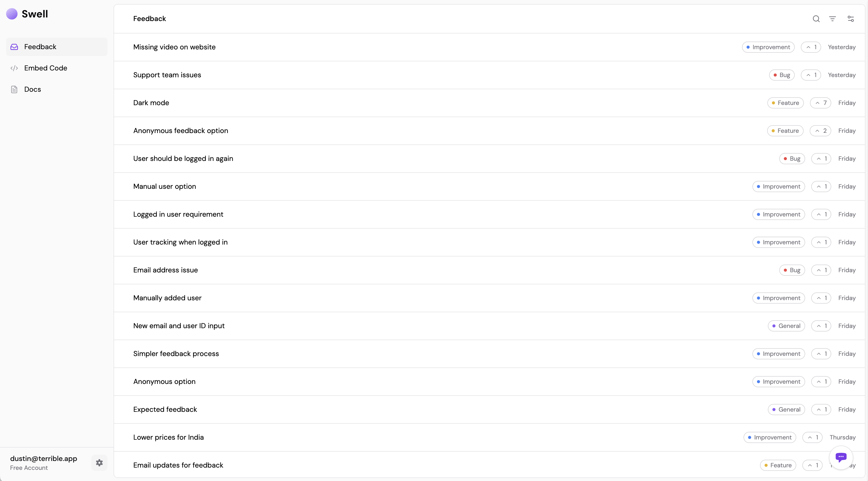Expand the Bug tag on Email address issue
The image size is (868, 481).
792,270
